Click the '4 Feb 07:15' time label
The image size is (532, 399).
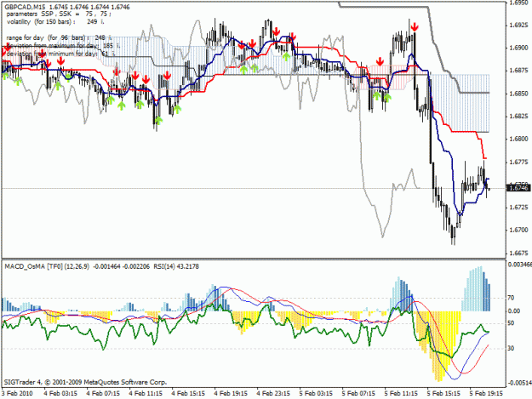point(103,393)
